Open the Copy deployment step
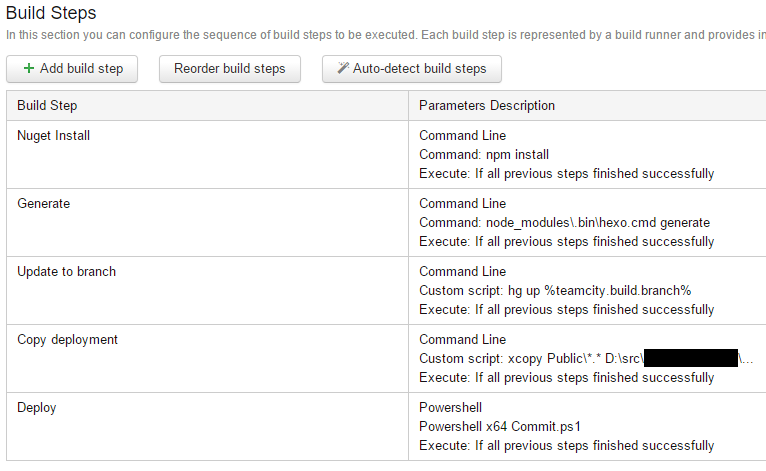Image resolution: width=766 pixels, height=471 pixels. [67, 340]
